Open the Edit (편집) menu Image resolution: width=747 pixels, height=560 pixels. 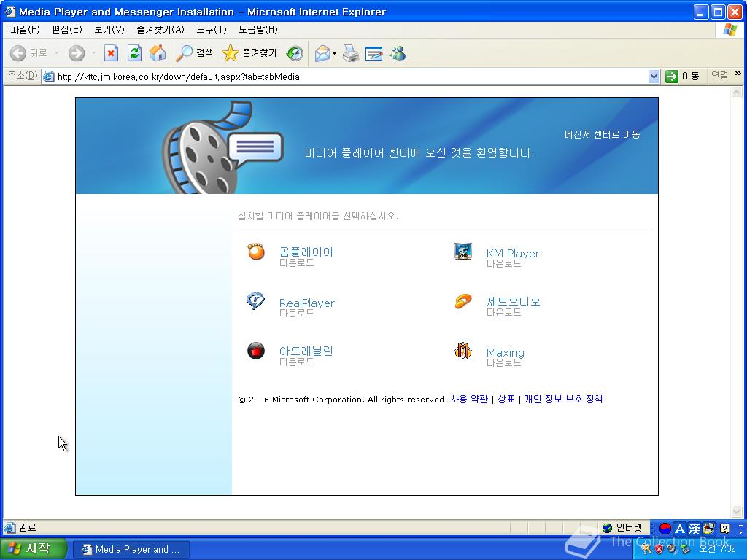point(66,29)
